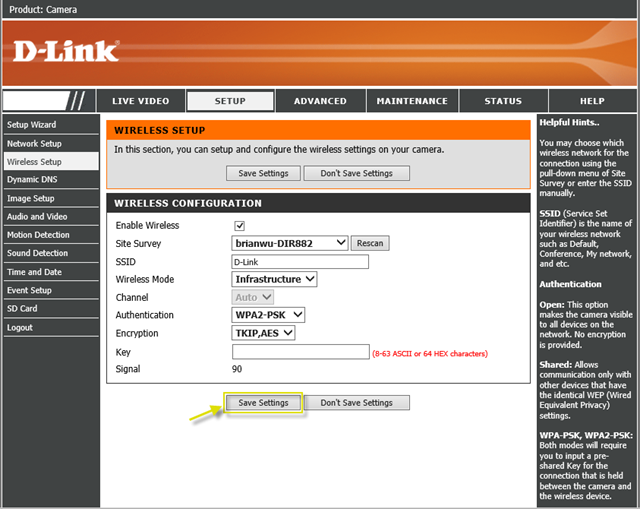Viewport: 640px width, 509px height.
Task: Click the bottom Don't Save Settings button
Action: (x=357, y=403)
